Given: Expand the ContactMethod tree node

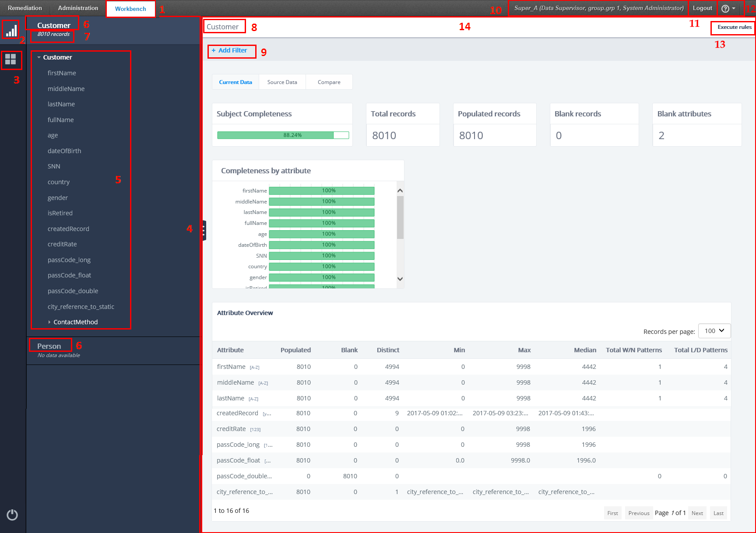Looking at the screenshot, I should [x=49, y=322].
